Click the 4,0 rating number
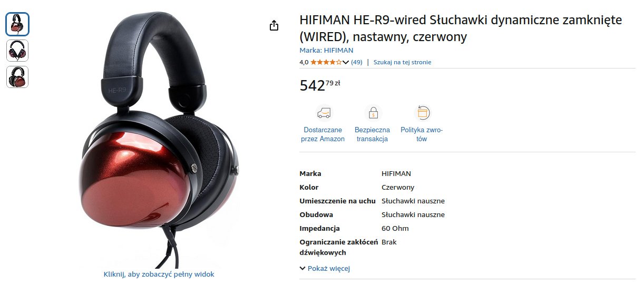The height and width of the screenshot is (284, 644). point(304,62)
